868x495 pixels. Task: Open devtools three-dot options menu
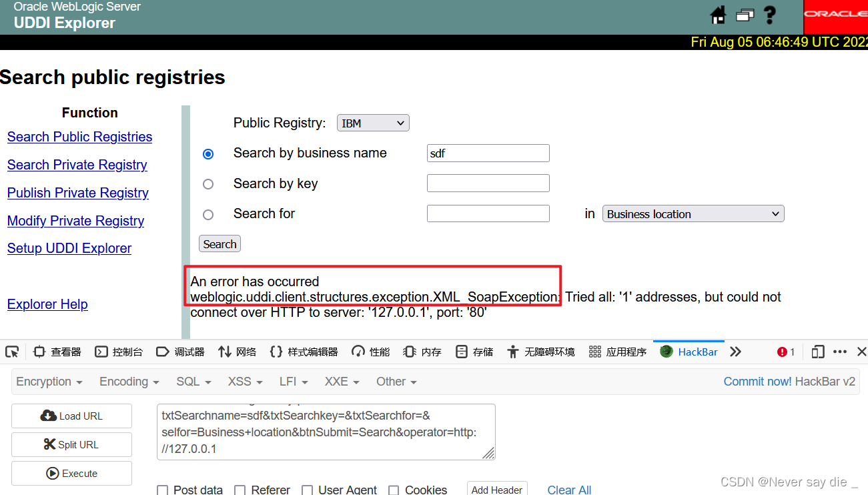pyautogui.click(x=840, y=352)
